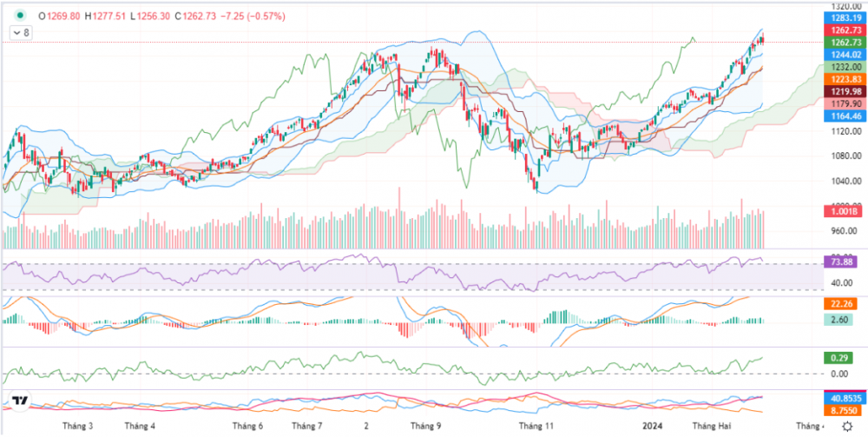The image size is (868, 437).
Task: Click the green market status dot
Action: (x=20, y=15)
